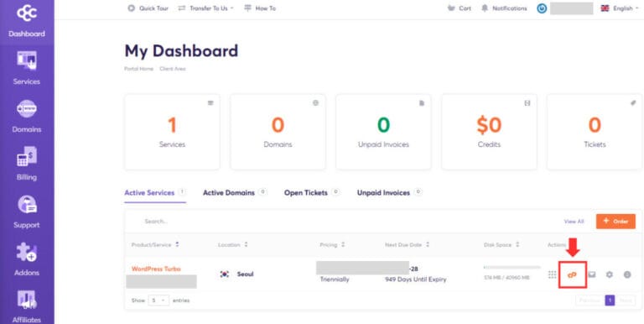Open Services from the sidebar
The width and height of the screenshot is (644, 324).
(x=27, y=68)
